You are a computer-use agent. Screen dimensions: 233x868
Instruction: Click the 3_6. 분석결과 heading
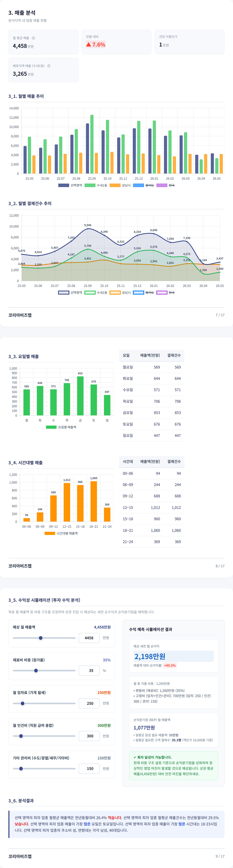(21, 801)
